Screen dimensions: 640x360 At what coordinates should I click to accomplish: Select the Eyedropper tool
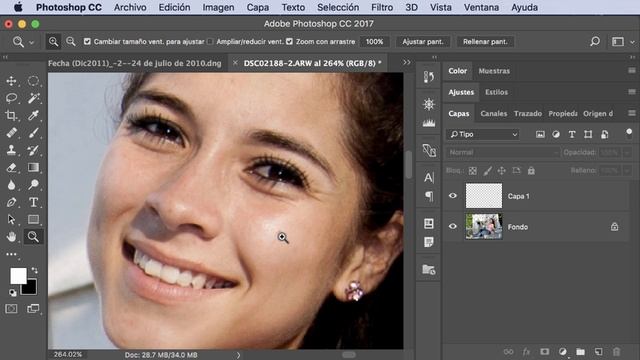click(33, 116)
